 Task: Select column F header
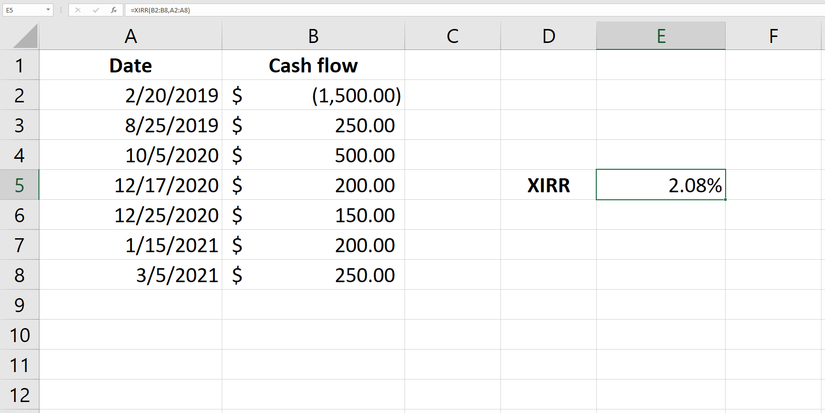773,36
